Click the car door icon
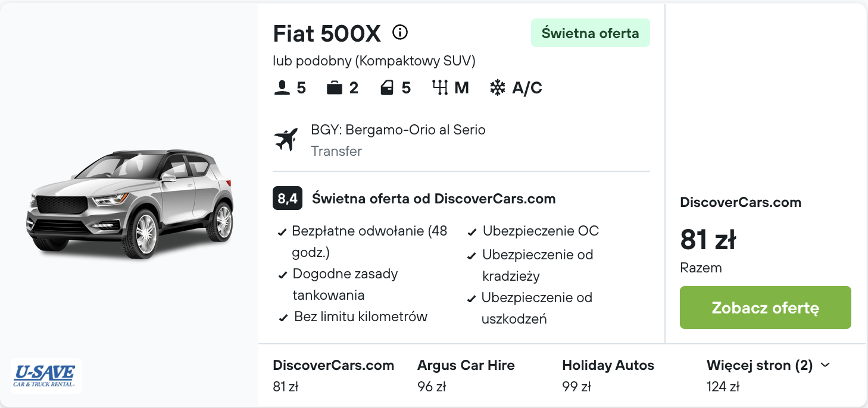The height and width of the screenshot is (408, 868). tap(387, 89)
